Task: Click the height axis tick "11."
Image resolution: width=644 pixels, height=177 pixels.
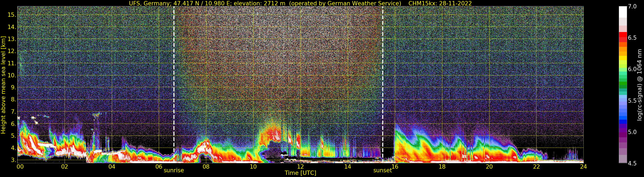Action: 12,63
